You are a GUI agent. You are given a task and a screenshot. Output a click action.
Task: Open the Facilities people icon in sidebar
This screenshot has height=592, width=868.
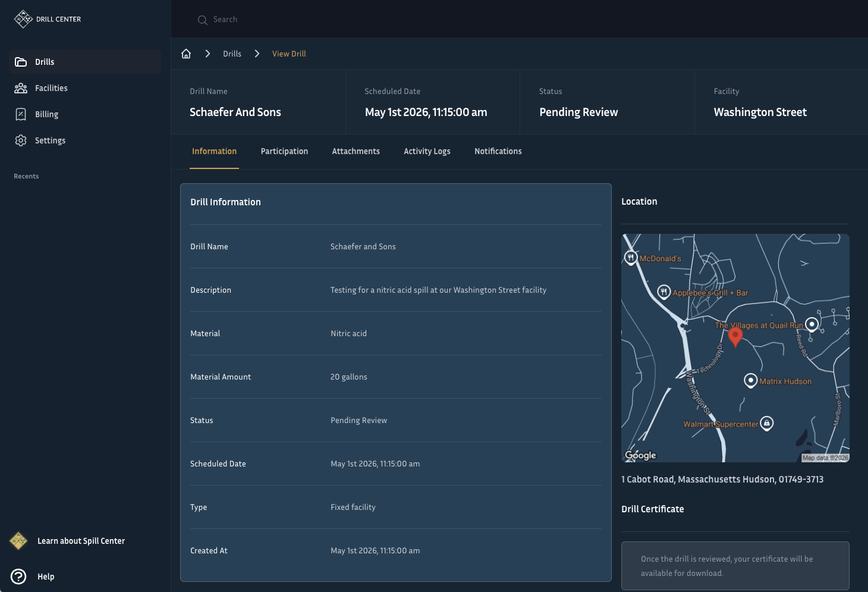[21, 88]
